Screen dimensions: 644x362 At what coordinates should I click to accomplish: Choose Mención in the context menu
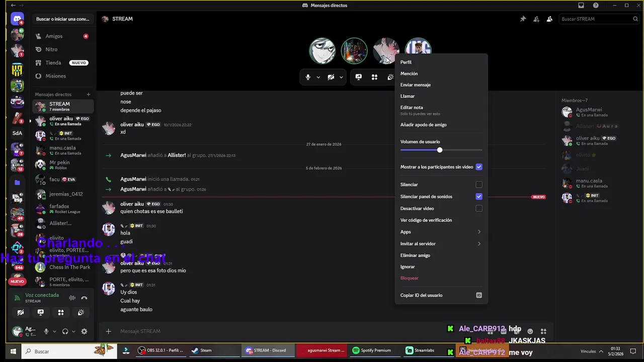point(441,73)
